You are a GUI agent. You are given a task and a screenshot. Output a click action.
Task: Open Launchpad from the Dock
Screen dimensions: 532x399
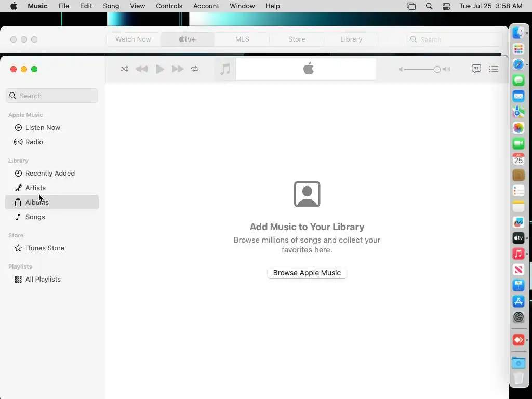(518, 49)
